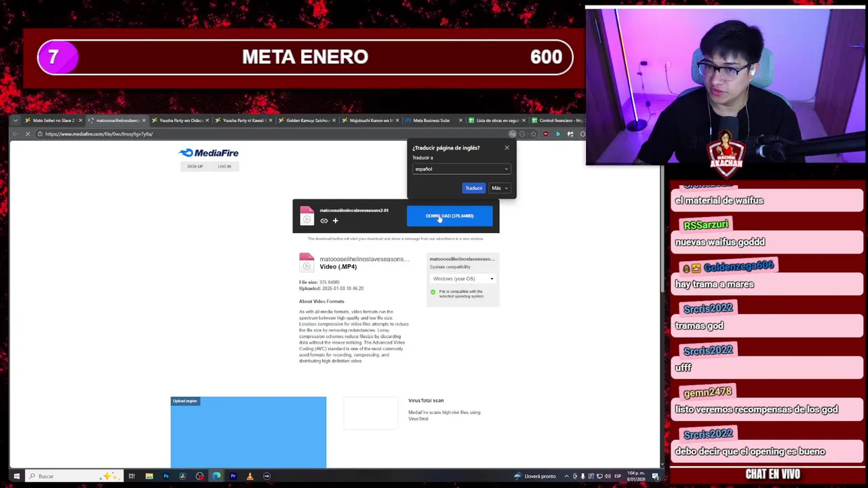Click the Uploaded date text

click(x=331, y=289)
